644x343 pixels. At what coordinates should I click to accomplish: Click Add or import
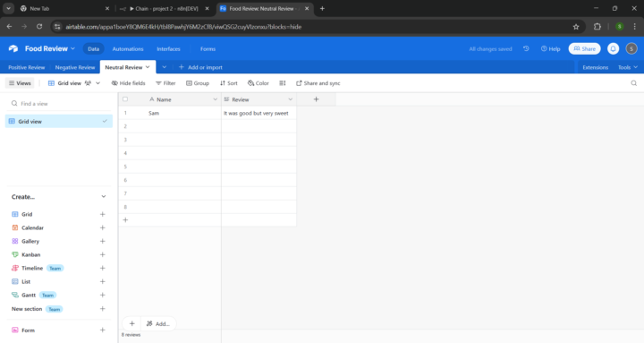pyautogui.click(x=200, y=67)
